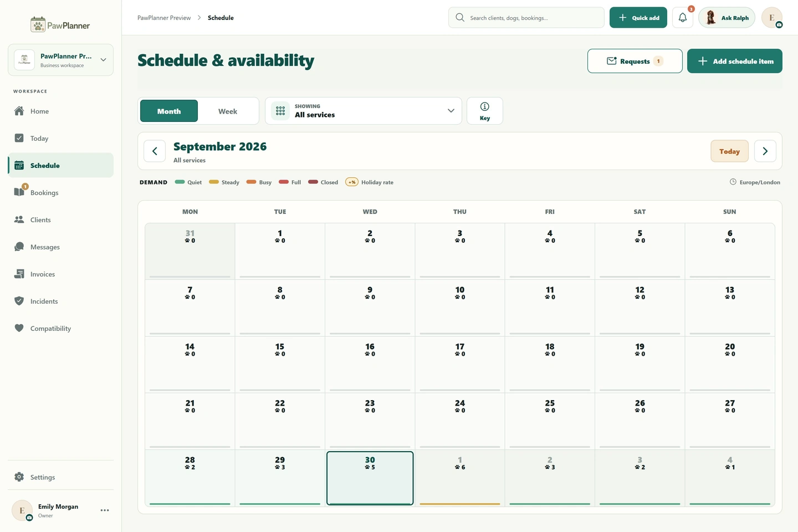Click PawPlanner Preview breadcrumb
Image resolution: width=798 pixels, height=532 pixels.
164,18
